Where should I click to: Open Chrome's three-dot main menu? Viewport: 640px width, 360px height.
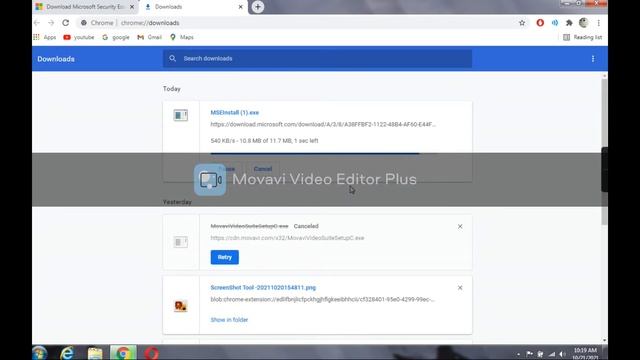click(598, 23)
